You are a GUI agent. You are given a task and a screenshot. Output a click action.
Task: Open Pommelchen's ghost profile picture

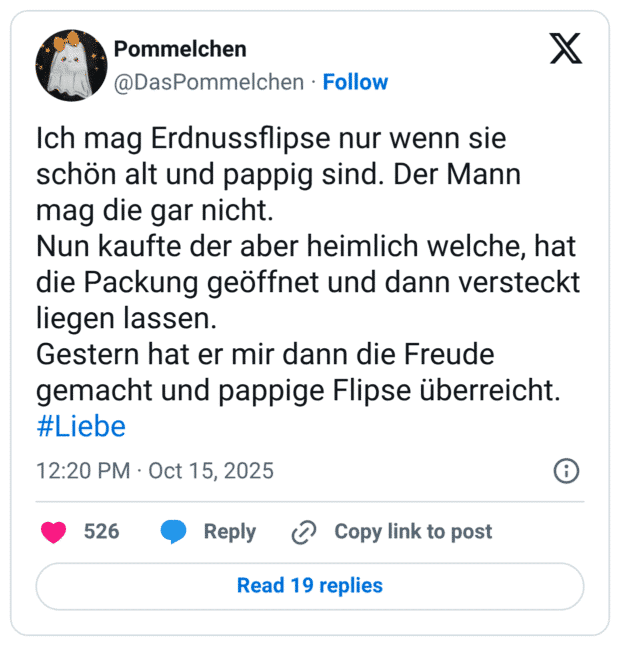[x=71, y=65]
